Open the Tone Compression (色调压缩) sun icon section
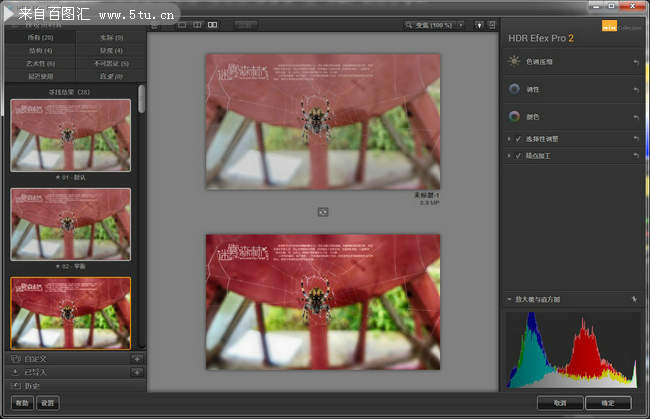650x419 pixels. tap(514, 62)
